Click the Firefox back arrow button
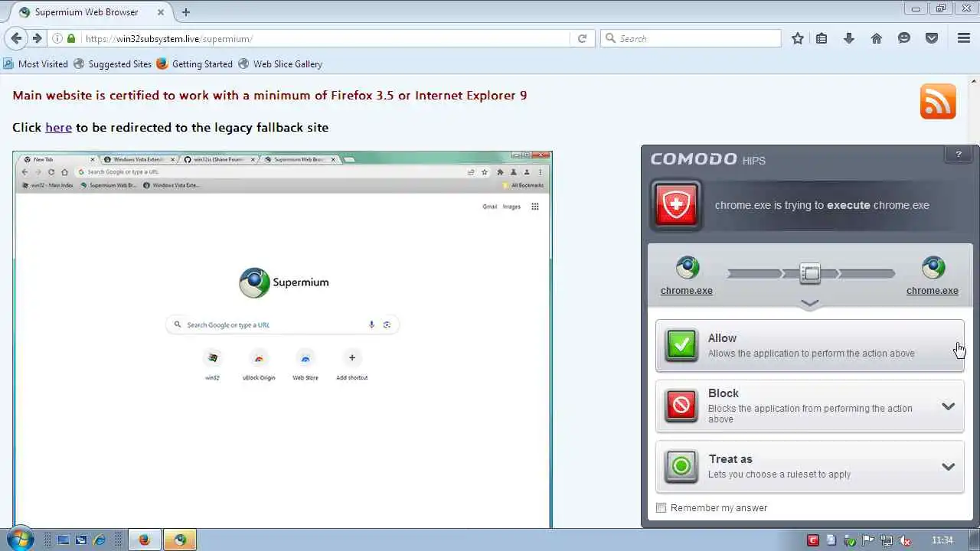This screenshot has height=551, width=980. [x=16, y=38]
